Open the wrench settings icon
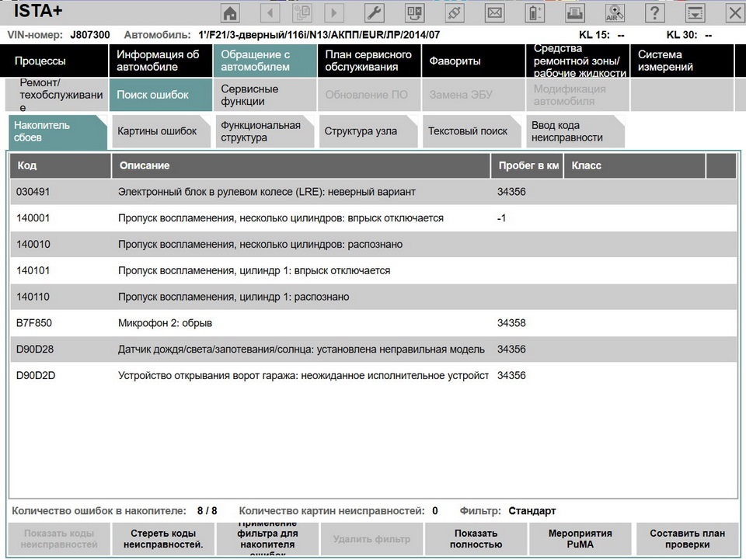746x560 pixels. coord(374,13)
